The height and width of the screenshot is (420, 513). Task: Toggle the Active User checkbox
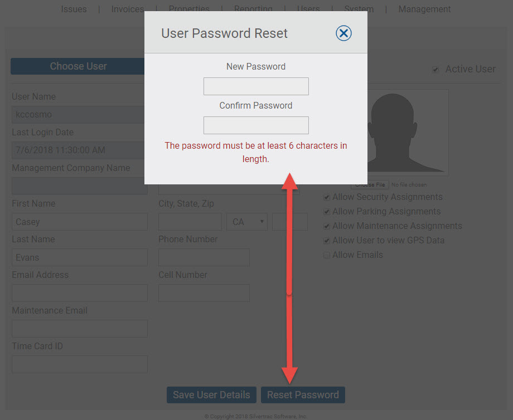[x=435, y=69]
